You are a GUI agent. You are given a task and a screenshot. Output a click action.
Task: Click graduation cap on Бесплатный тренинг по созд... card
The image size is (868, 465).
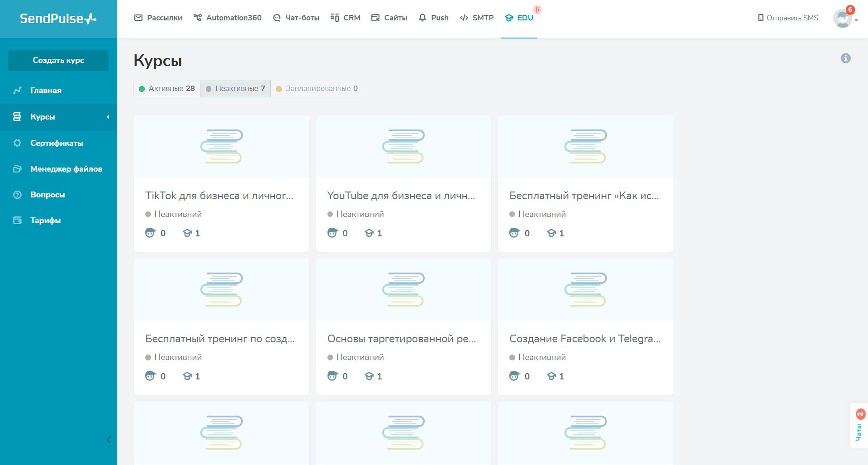(x=187, y=376)
